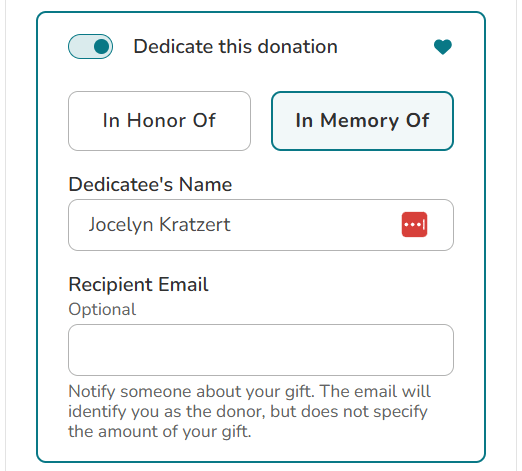
Task: Click the Recipient Email label
Action: [138, 284]
